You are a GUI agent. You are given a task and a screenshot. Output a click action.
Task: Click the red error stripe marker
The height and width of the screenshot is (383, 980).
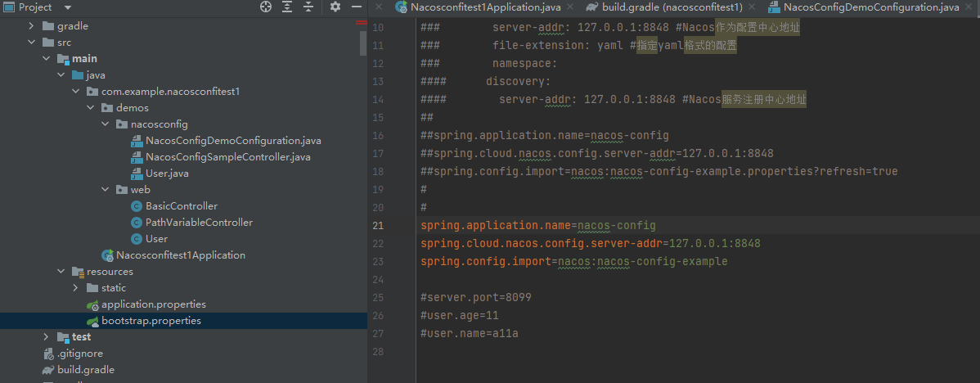click(362, 22)
